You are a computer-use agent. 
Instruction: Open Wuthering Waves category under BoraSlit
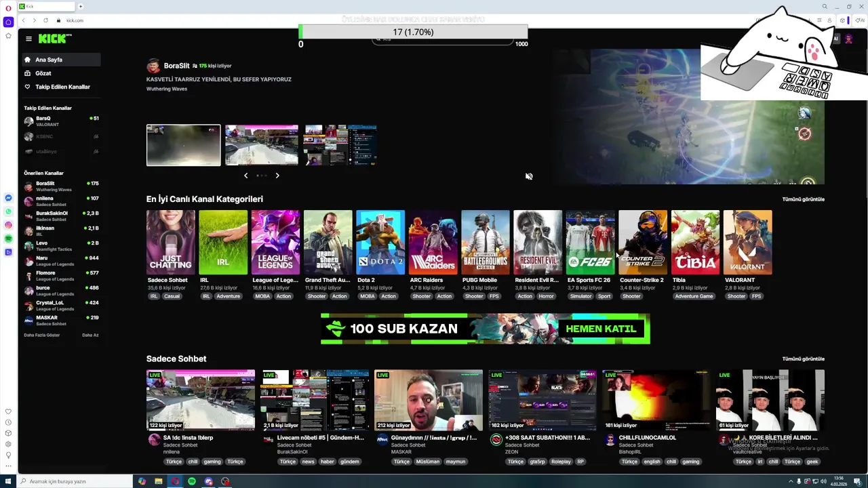pyautogui.click(x=167, y=89)
